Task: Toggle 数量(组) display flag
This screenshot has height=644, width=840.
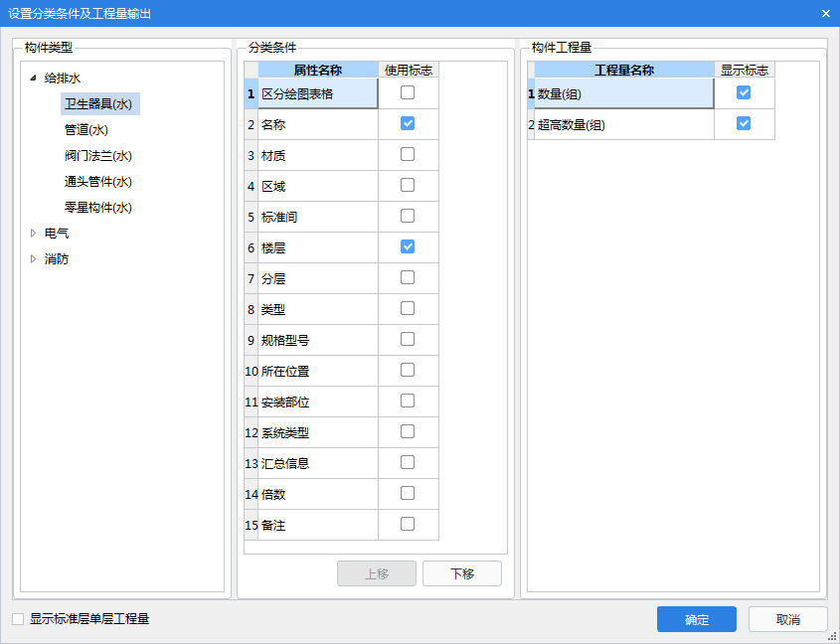Action: pos(744,92)
